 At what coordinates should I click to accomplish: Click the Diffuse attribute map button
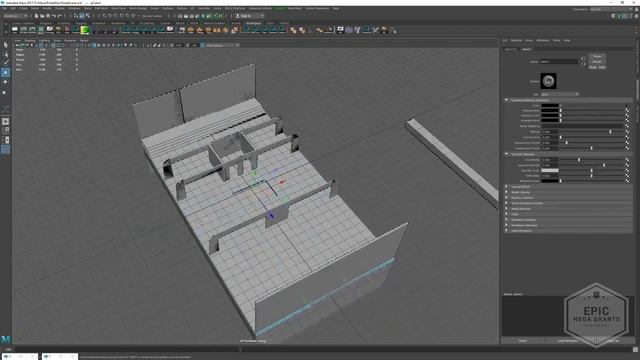click(x=627, y=132)
